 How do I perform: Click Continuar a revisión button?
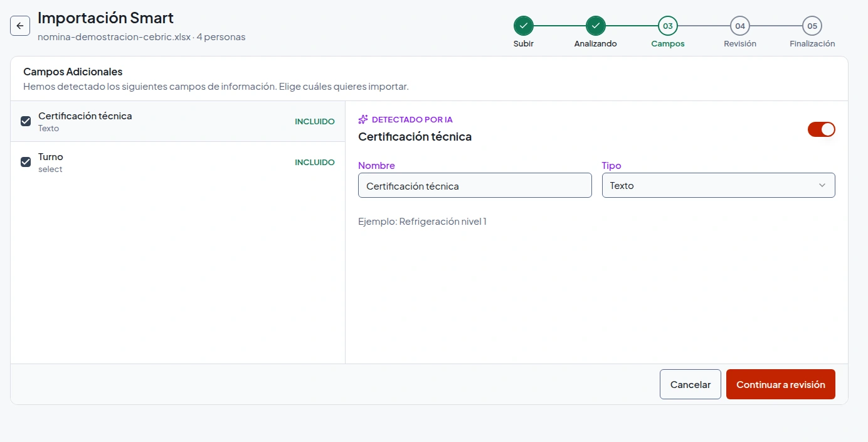pos(781,384)
